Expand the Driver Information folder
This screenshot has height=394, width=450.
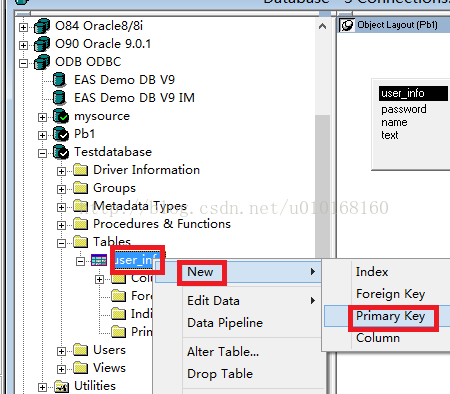pos(61,171)
